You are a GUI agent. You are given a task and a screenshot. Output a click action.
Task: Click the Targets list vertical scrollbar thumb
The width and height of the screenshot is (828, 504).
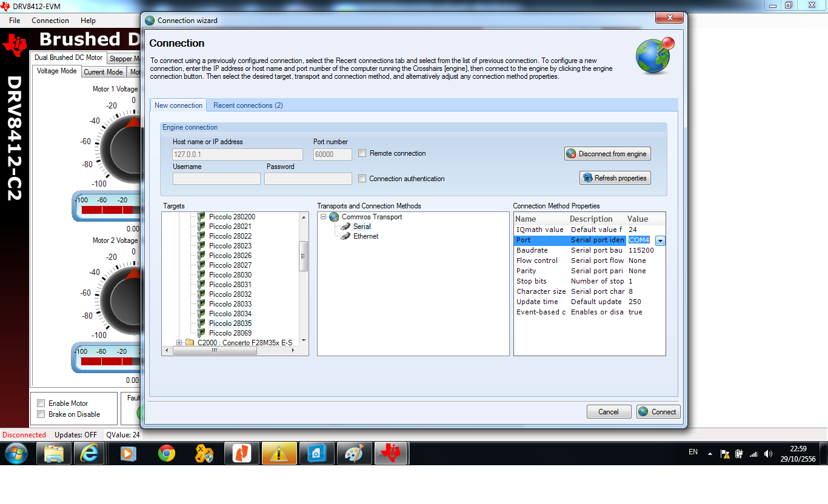[x=304, y=256]
